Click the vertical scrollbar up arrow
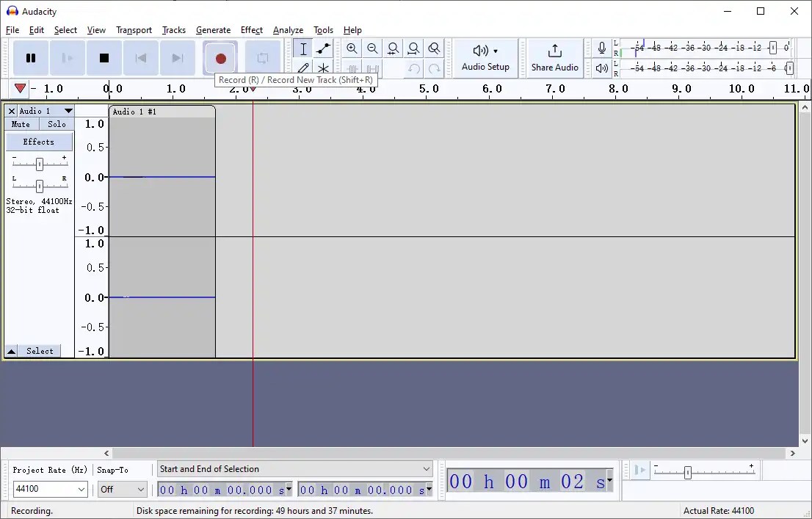This screenshot has height=519, width=812. click(x=805, y=107)
